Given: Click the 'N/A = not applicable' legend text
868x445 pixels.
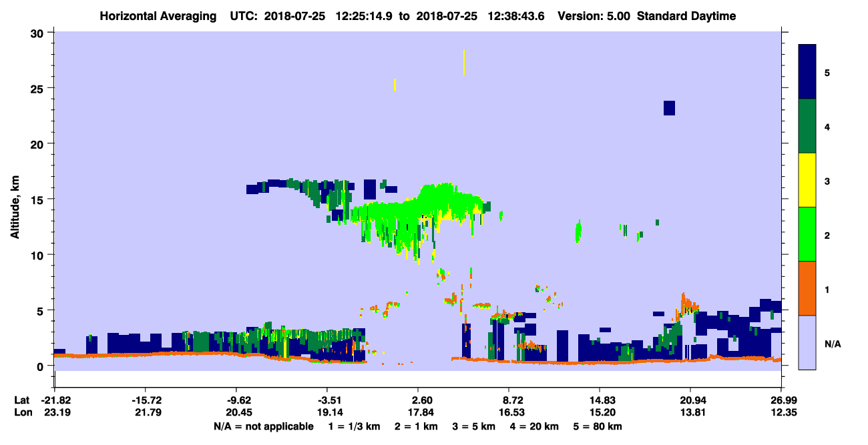Looking at the screenshot, I should point(264,426).
